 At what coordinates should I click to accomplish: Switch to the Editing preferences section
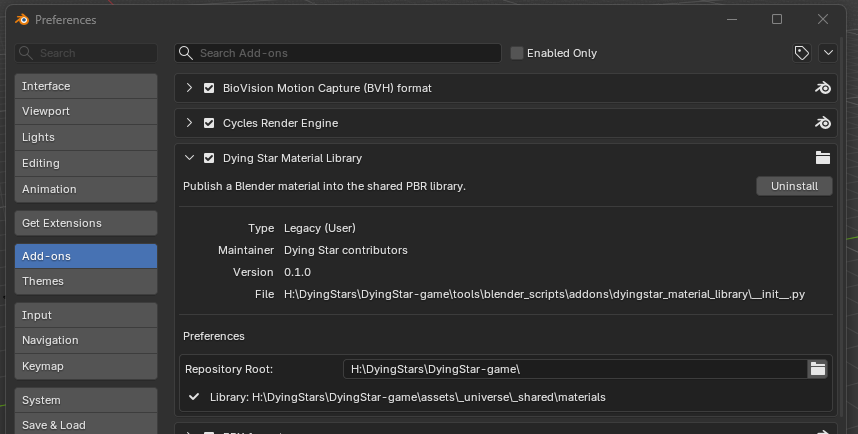[x=86, y=163]
